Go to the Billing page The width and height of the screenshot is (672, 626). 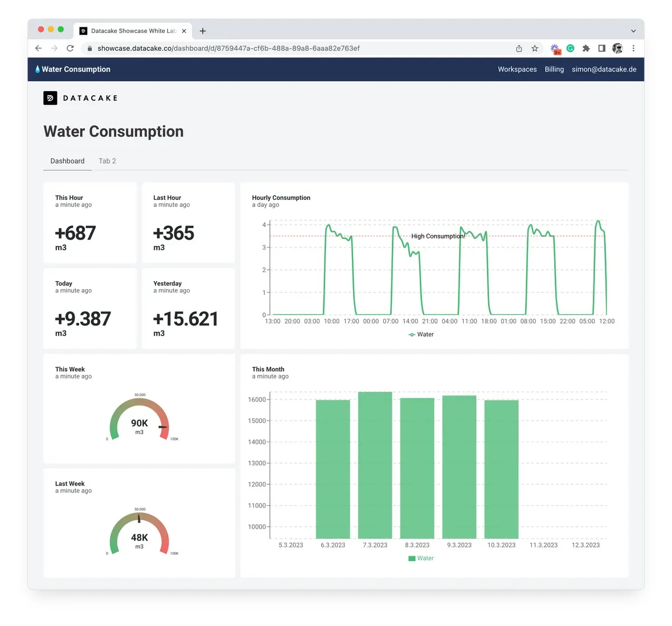click(x=554, y=69)
